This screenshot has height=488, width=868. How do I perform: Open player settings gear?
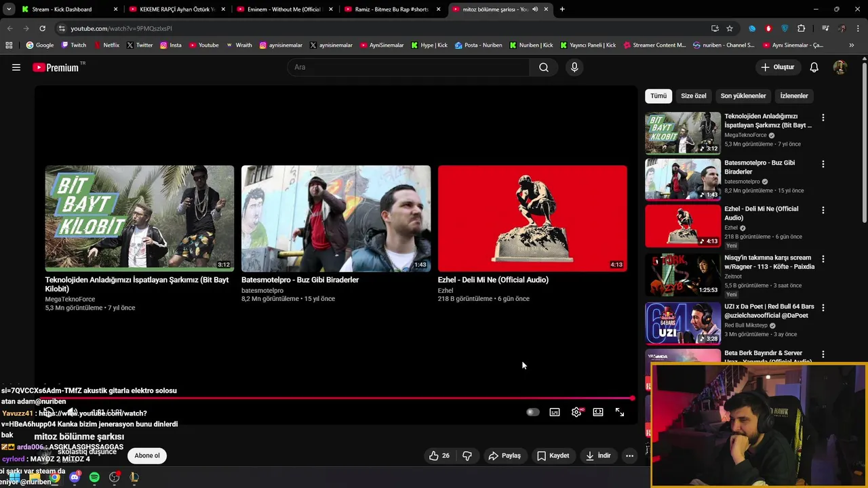576,412
